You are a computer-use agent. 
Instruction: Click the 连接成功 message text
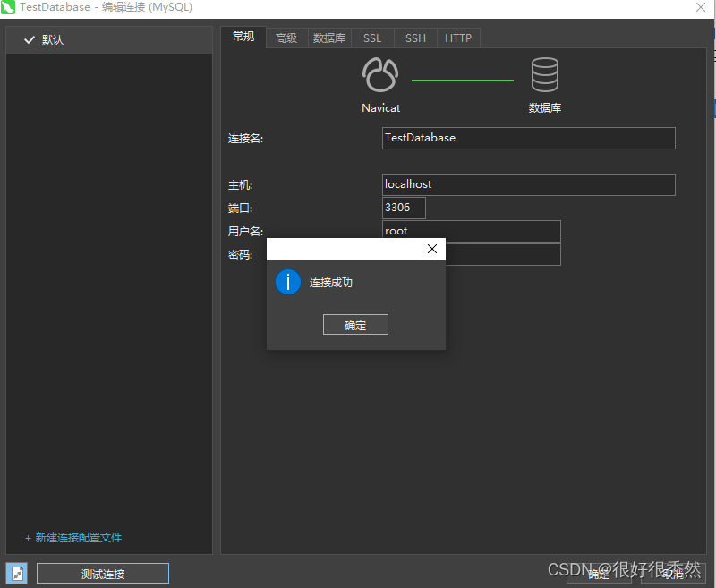click(x=331, y=283)
